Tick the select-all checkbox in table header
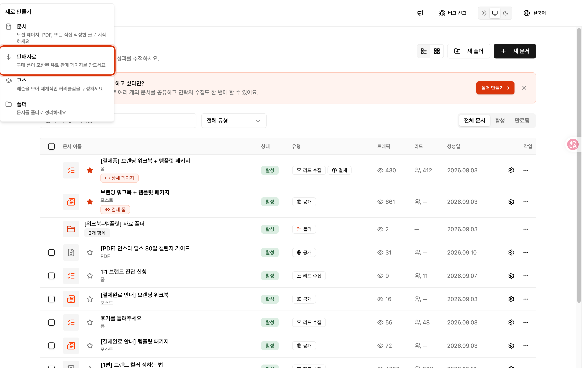This screenshot has width=588, height=368. click(x=51, y=146)
